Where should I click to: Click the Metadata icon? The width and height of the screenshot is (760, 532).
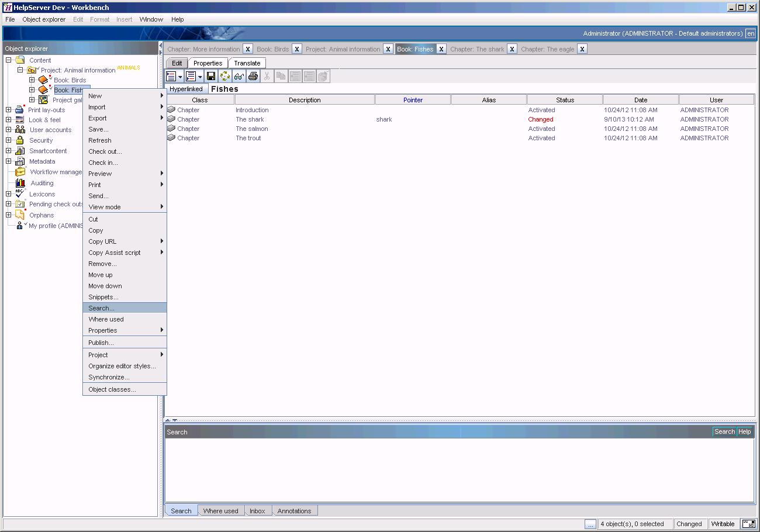(x=20, y=161)
